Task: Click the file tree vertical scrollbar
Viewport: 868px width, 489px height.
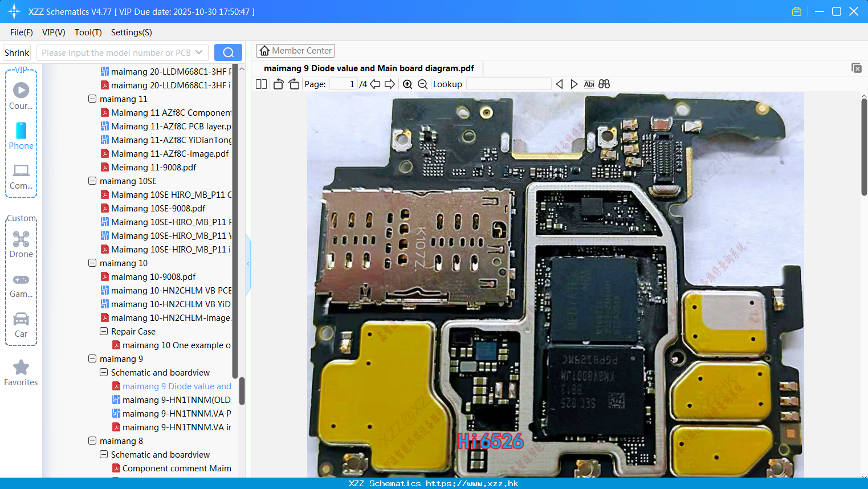Action: pos(242,391)
